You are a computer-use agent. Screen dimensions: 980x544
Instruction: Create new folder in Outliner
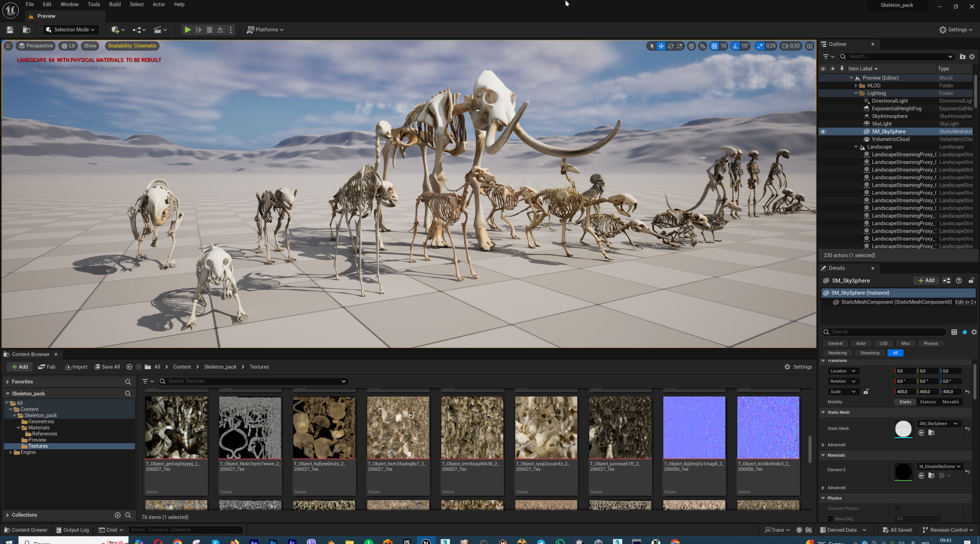point(962,56)
